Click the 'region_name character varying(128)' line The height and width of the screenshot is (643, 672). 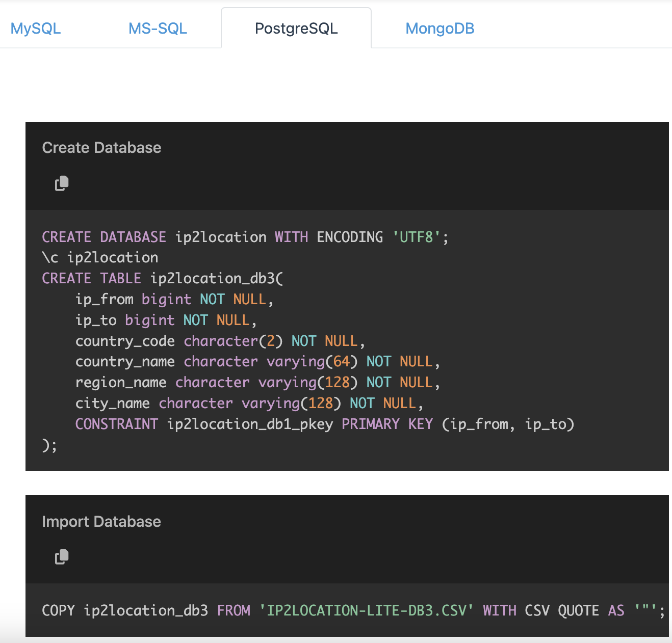tap(257, 383)
